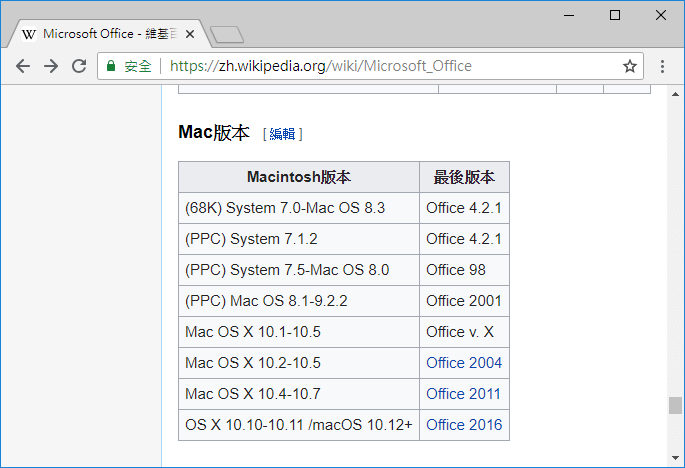685x468 pixels.
Task: Bookmark this page with the star icon
Action: [630, 66]
